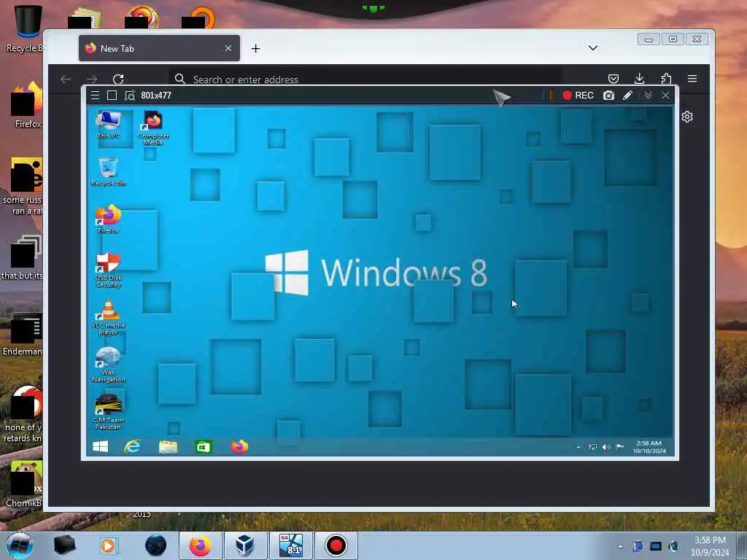Select Recycle Bin on the Windows 8 desktop

click(x=109, y=172)
